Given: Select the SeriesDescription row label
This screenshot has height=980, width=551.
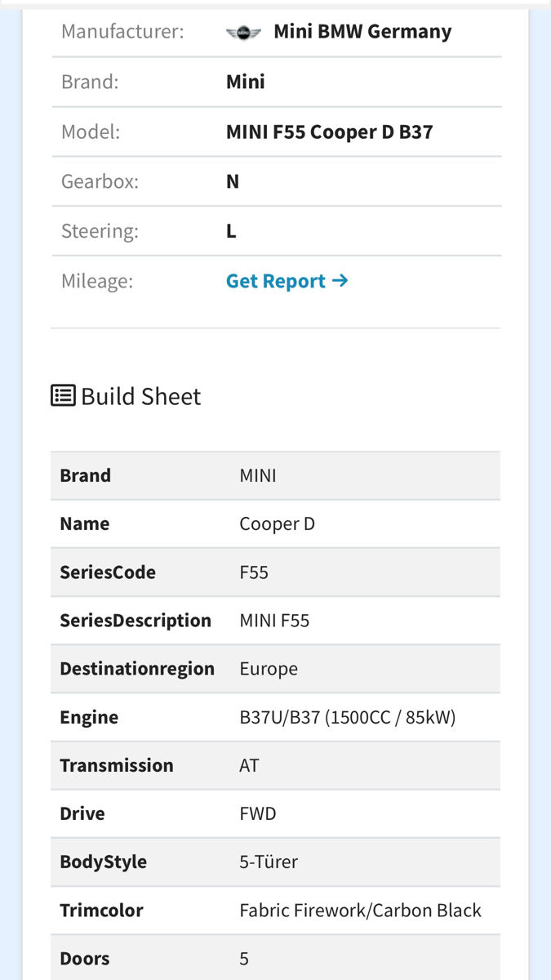Looking at the screenshot, I should pos(136,620).
